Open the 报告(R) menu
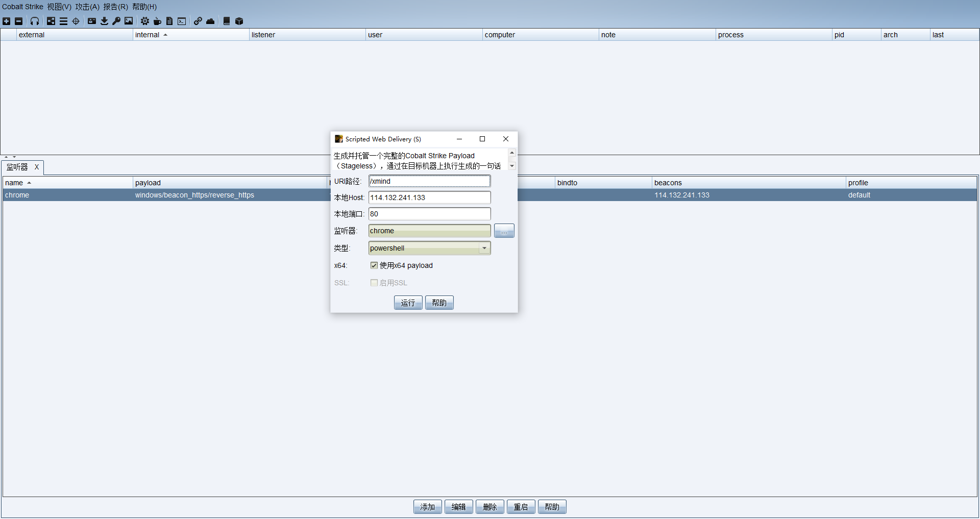 click(116, 7)
